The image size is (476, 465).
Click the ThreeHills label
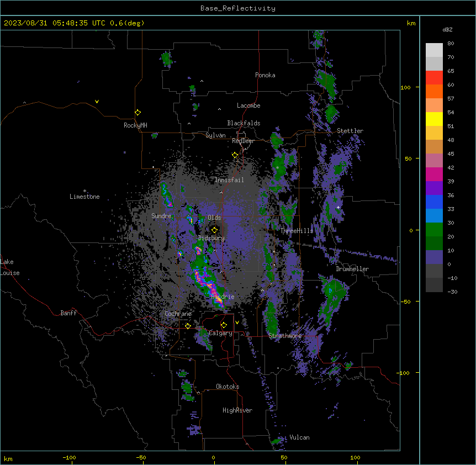(297, 231)
